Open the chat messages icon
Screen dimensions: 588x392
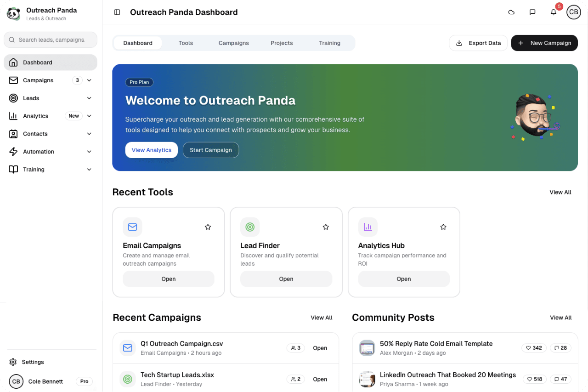click(532, 12)
